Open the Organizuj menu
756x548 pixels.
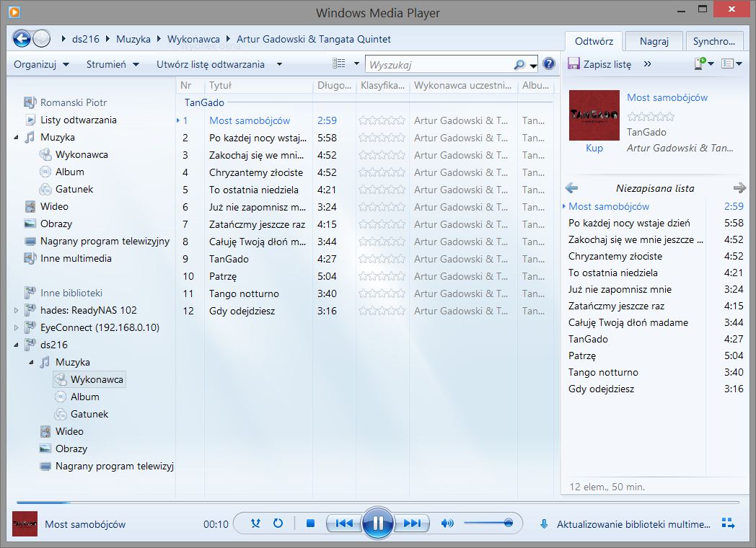point(41,64)
